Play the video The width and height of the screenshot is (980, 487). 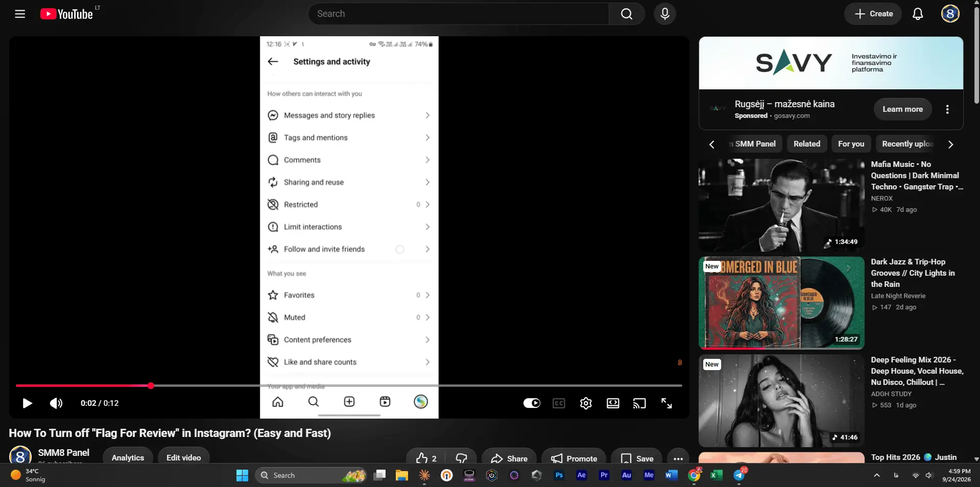pyautogui.click(x=27, y=403)
